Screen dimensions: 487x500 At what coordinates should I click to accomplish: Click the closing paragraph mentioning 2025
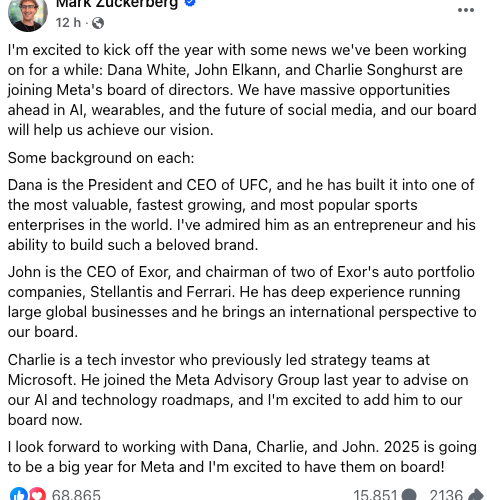242,457
